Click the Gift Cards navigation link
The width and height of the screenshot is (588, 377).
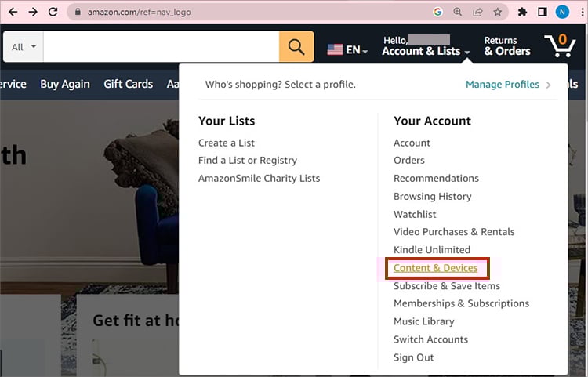[x=129, y=84]
